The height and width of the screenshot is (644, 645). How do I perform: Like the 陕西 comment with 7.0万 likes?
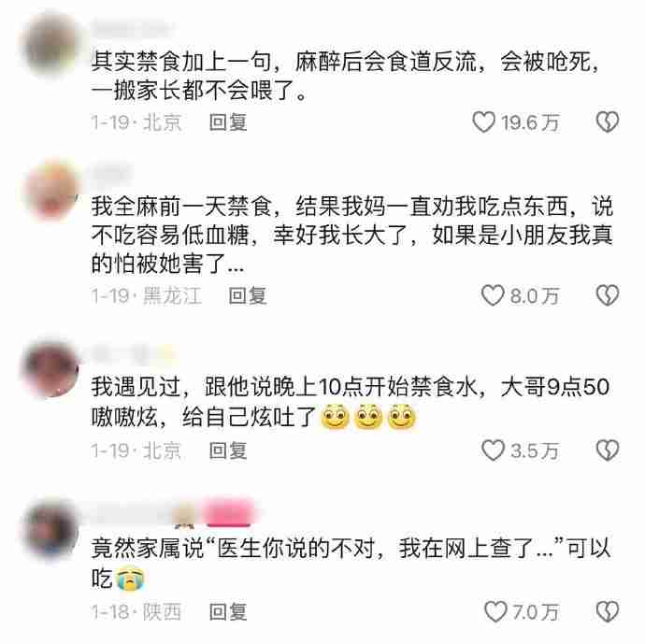495,611
